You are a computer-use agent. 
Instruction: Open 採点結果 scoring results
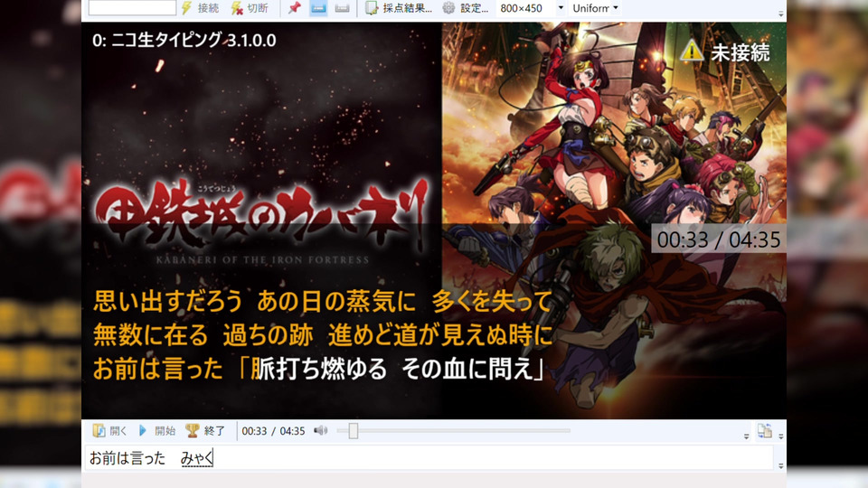pyautogui.click(x=399, y=8)
